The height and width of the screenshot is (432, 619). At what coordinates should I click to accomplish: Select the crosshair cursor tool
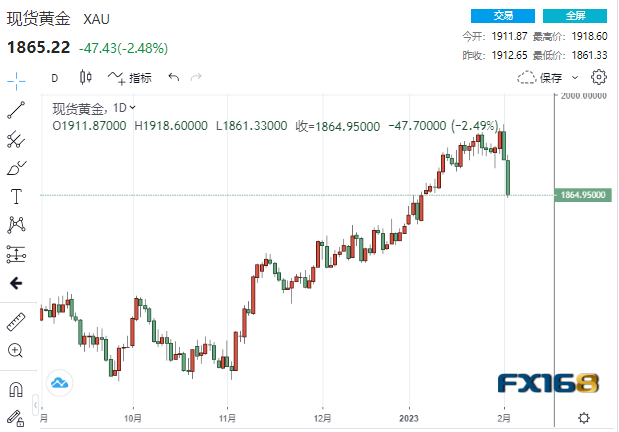(16, 81)
